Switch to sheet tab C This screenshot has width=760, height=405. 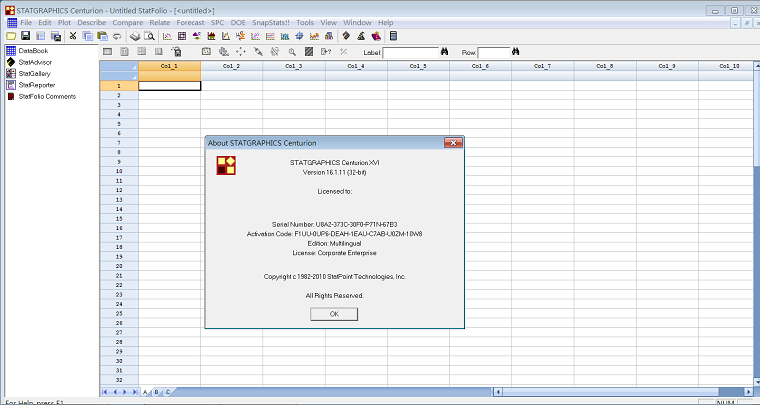tap(168, 392)
